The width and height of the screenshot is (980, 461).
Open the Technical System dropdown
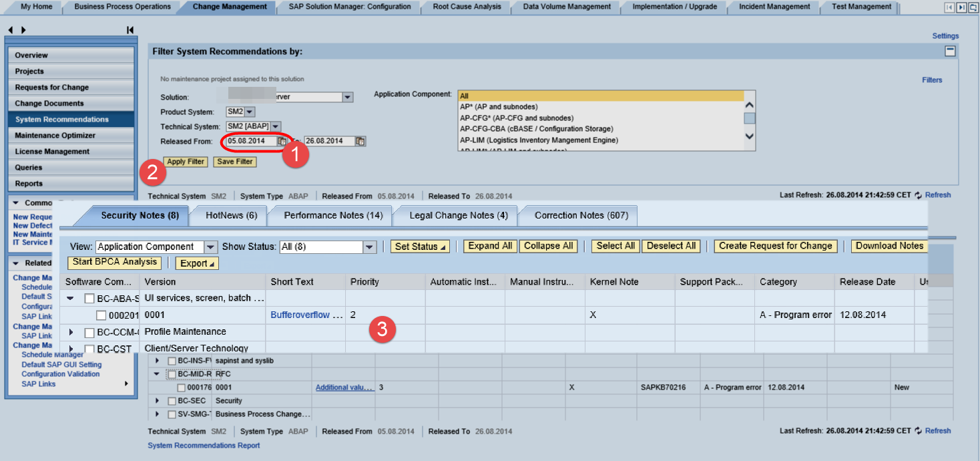(276, 127)
